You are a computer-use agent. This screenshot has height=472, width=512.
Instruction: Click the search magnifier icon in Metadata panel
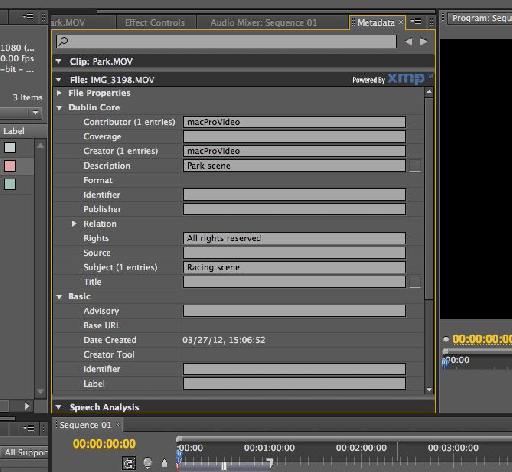[63, 41]
